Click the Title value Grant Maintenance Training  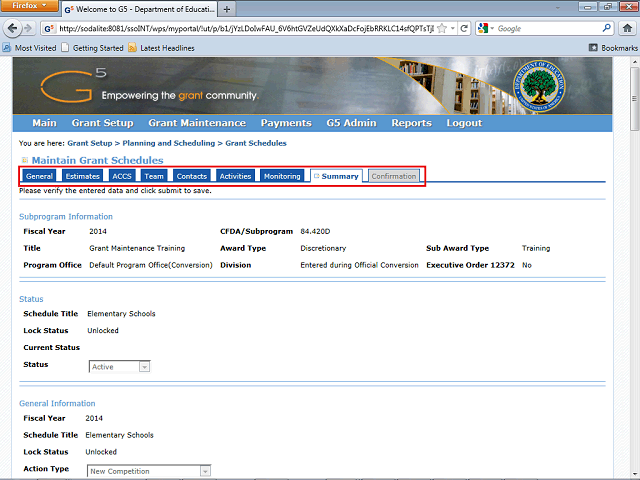[x=137, y=248]
